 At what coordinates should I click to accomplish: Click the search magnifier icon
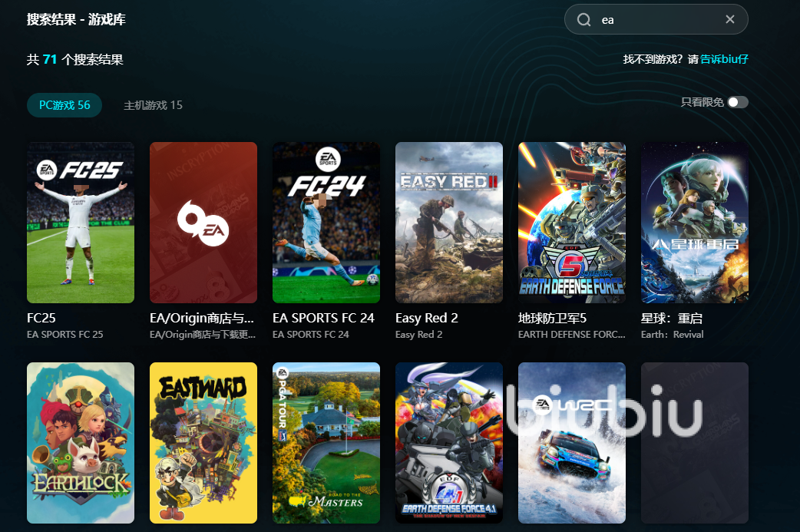click(584, 20)
